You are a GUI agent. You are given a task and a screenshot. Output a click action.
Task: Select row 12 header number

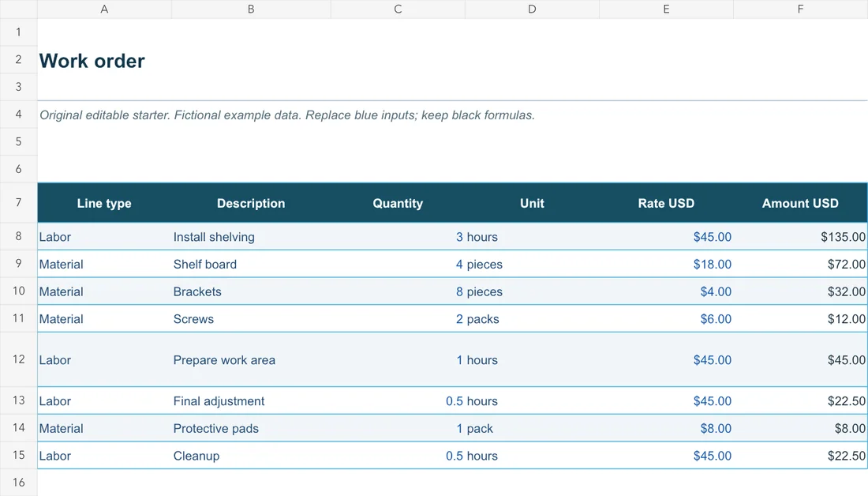pos(18,359)
